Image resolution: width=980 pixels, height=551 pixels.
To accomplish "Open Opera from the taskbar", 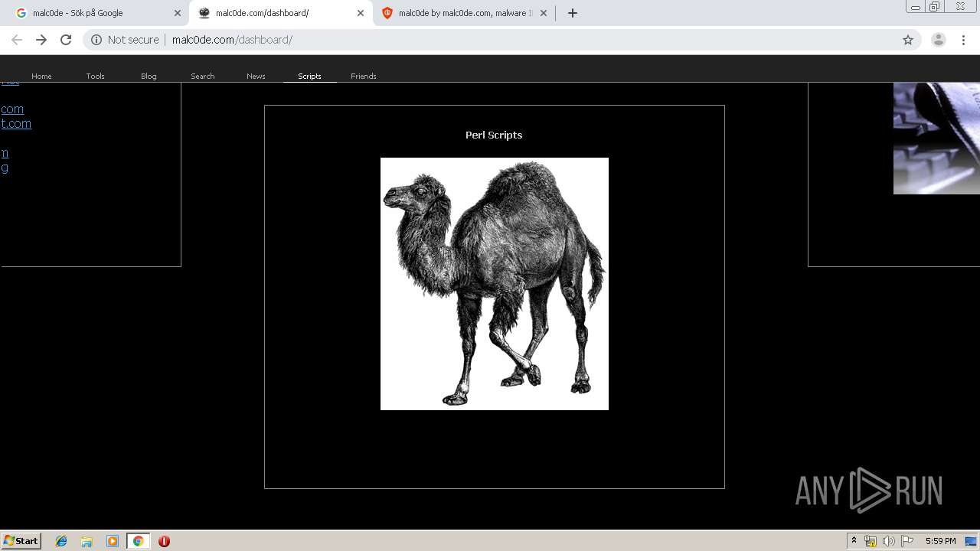I will (164, 541).
